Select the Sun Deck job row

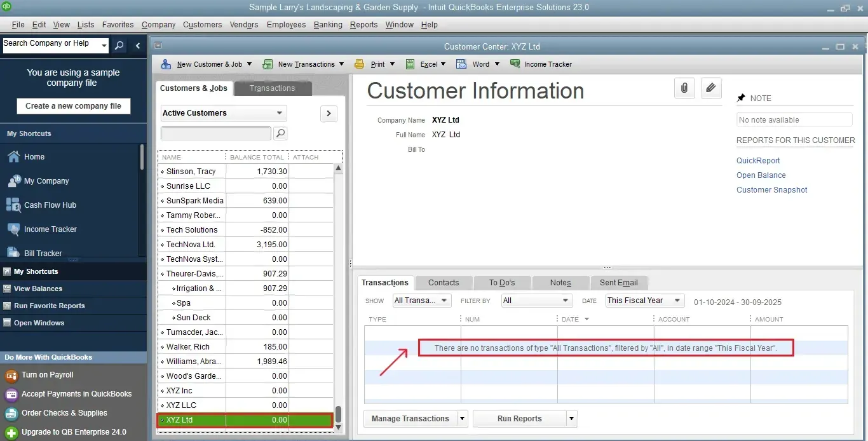[246, 318]
